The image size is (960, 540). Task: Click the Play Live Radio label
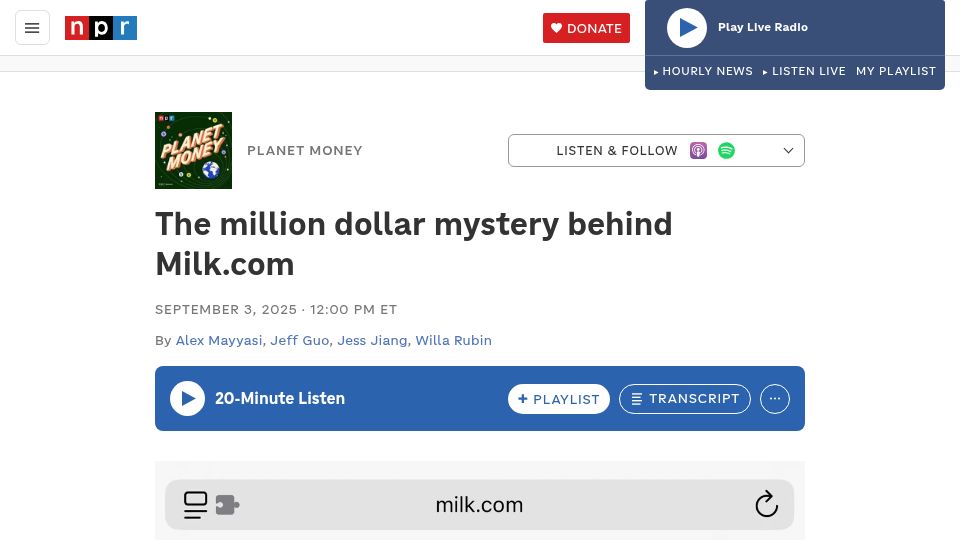click(763, 27)
